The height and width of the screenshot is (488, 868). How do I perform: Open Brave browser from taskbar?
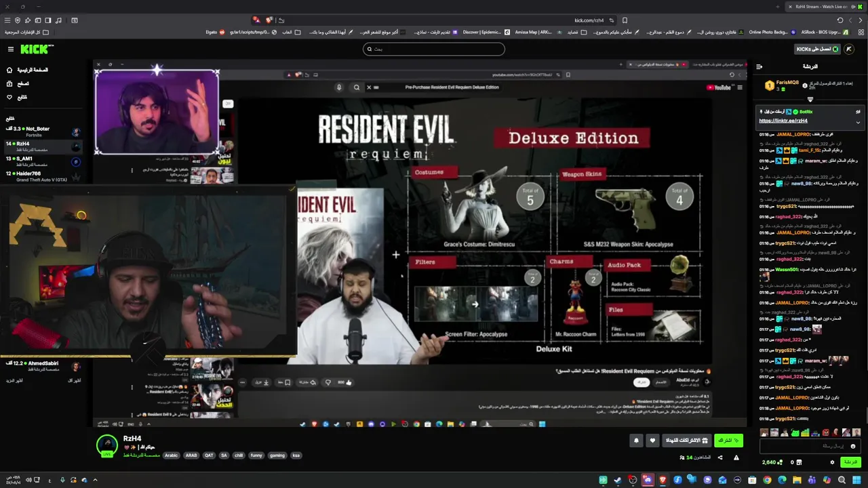pyautogui.click(x=663, y=480)
